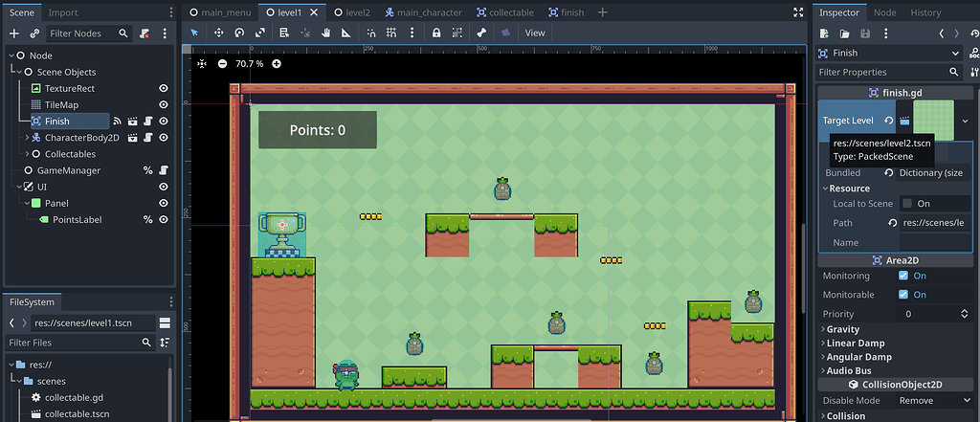
Task: Select the Ruler Mode tool
Action: [345, 33]
